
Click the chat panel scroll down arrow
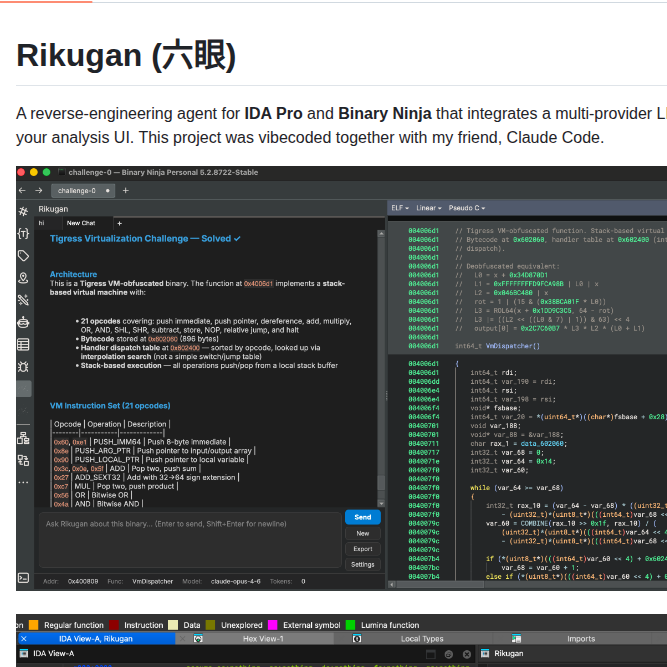coord(381,504)
